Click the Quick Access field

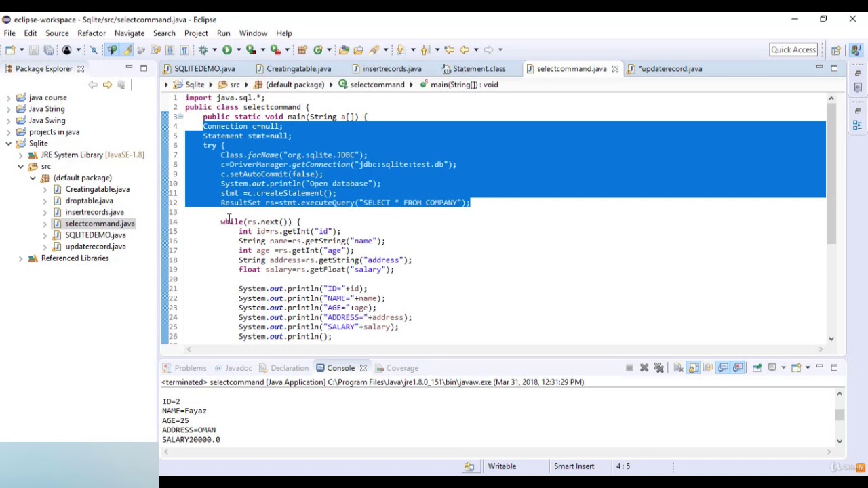pyautogui.click(x=793, y=49)
